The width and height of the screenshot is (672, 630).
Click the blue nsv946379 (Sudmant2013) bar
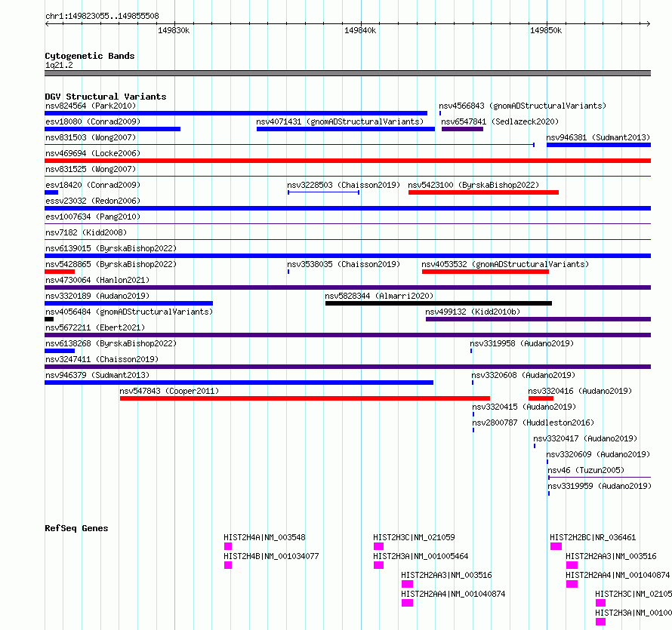coord(239,383)
